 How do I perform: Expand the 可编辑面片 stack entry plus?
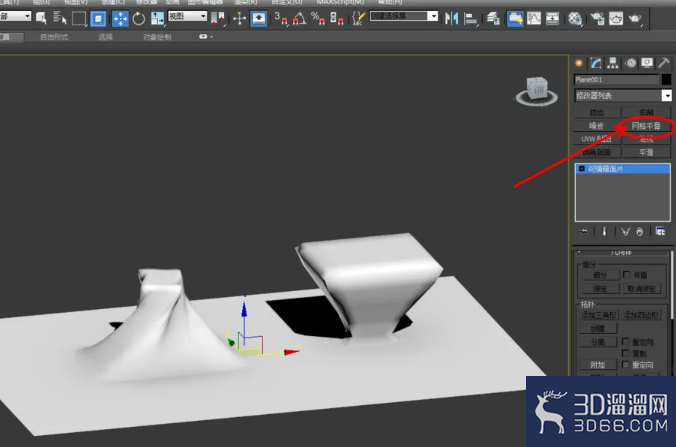pos(582,169)
